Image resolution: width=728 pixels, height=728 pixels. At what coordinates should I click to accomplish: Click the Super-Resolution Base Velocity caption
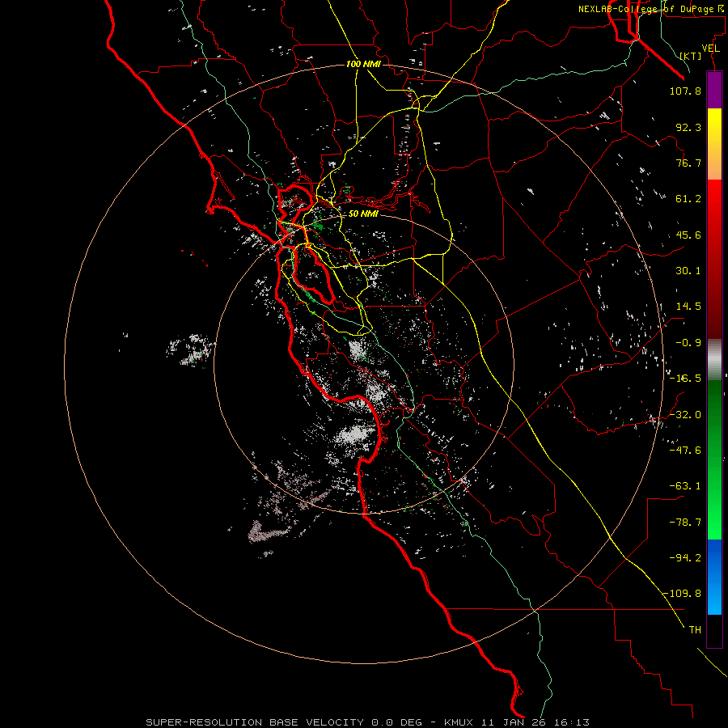(x=368, y=722)
